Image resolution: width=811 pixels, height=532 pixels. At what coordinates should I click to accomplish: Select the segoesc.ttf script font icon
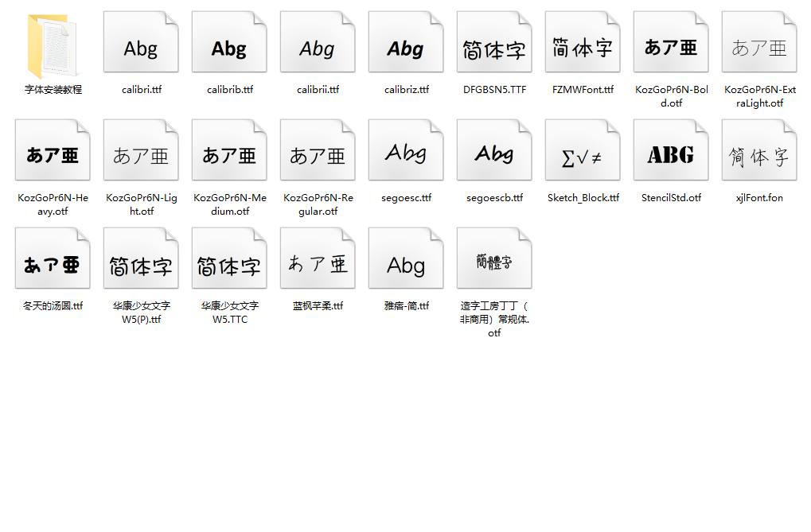pos(406,150)
